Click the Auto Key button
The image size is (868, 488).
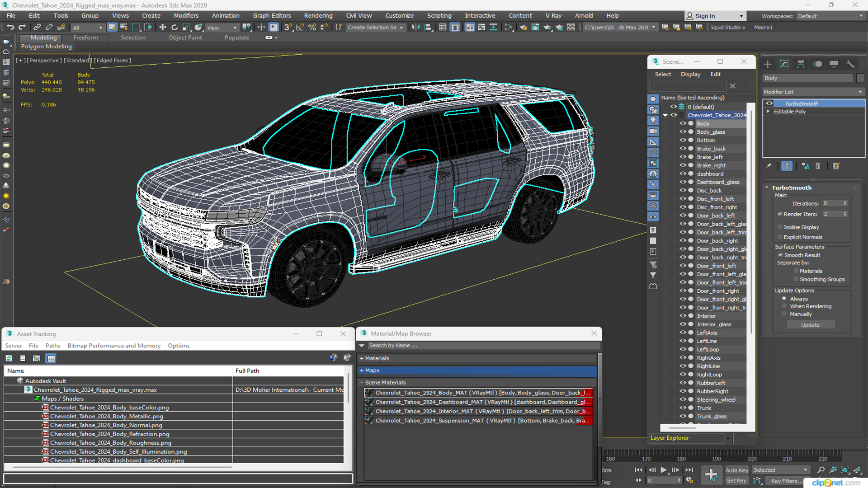coord(736,470)
